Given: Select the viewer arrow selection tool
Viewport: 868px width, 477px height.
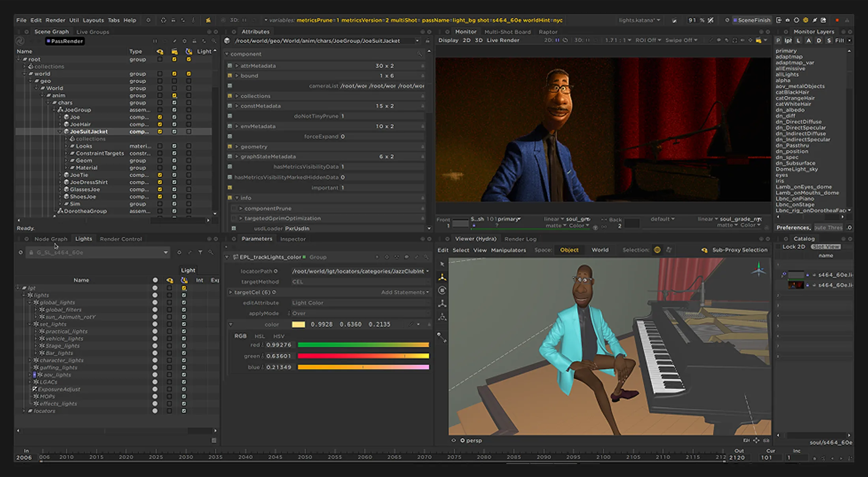Looking at the screenshot, I should pos(442,264).
